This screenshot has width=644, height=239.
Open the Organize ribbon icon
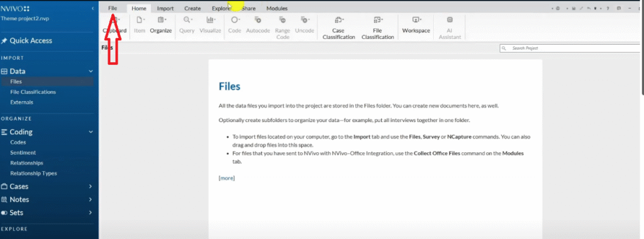pos(161,19)
